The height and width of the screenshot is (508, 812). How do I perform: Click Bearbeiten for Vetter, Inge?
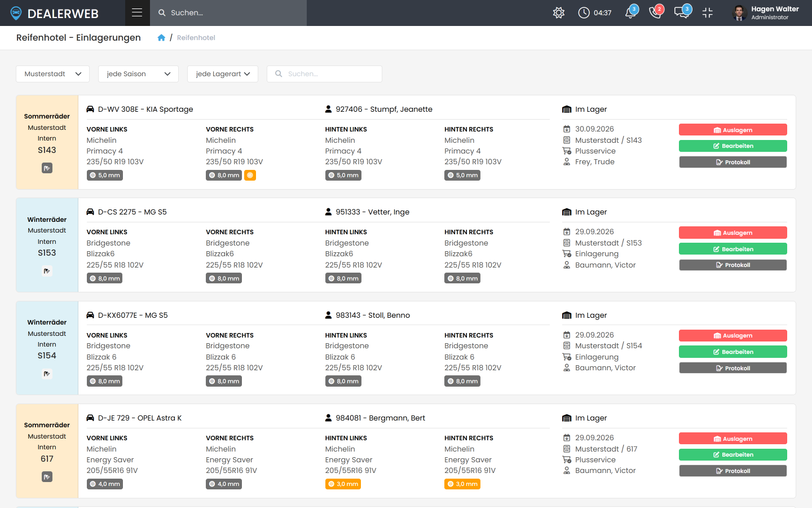coord(732,249)
